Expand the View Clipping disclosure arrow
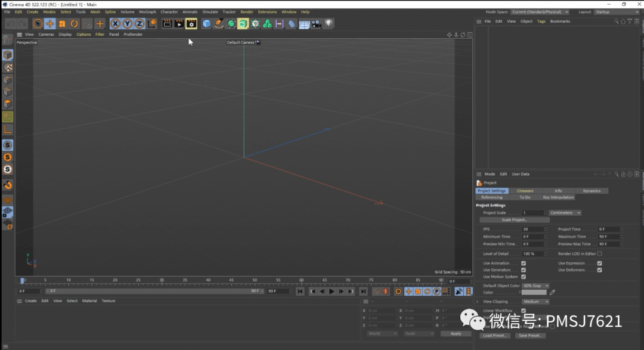The width and height of the screenshot is (644, 350). click(478, 302)
